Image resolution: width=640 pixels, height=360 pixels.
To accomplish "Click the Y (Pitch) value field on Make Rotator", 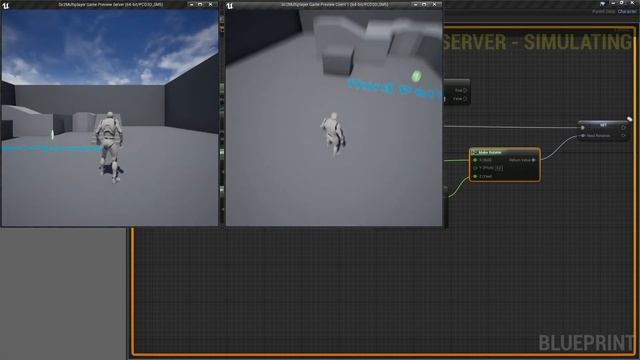I will (x=499, y=168).
